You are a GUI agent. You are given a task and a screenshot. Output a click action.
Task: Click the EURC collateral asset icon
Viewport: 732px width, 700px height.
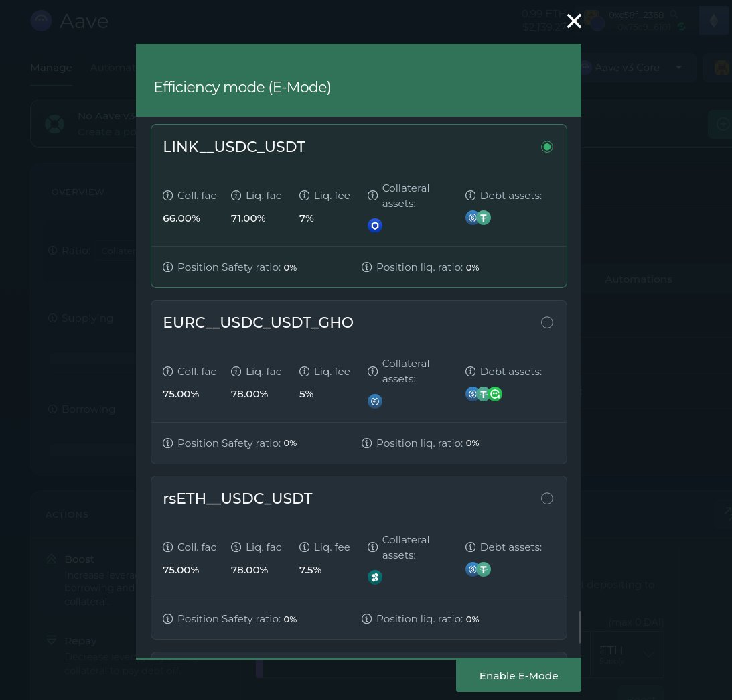(375, 401)
